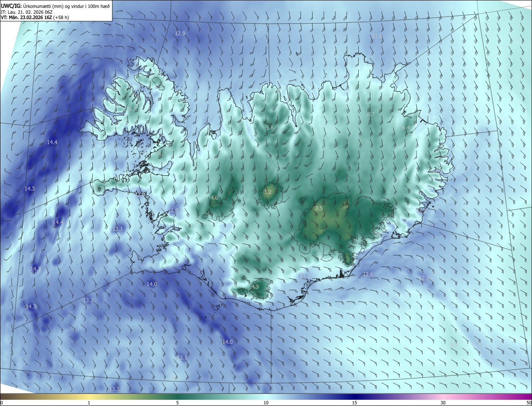Click the 50 tick on the color scale
532x406 pixels.
pos(529,403)
